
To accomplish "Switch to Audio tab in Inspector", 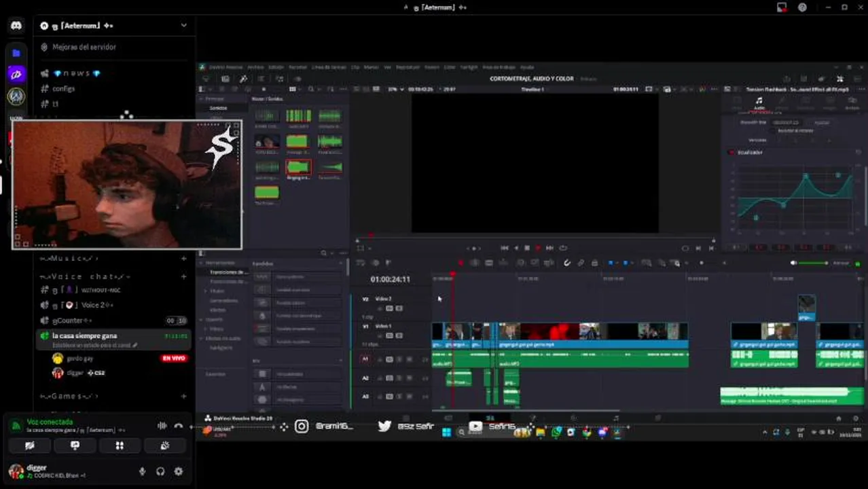I will pos(759,103).
